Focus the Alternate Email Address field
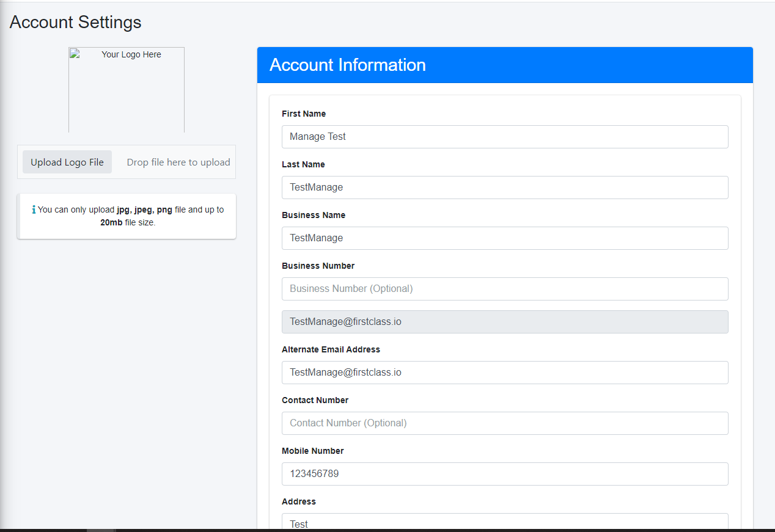 505,373
